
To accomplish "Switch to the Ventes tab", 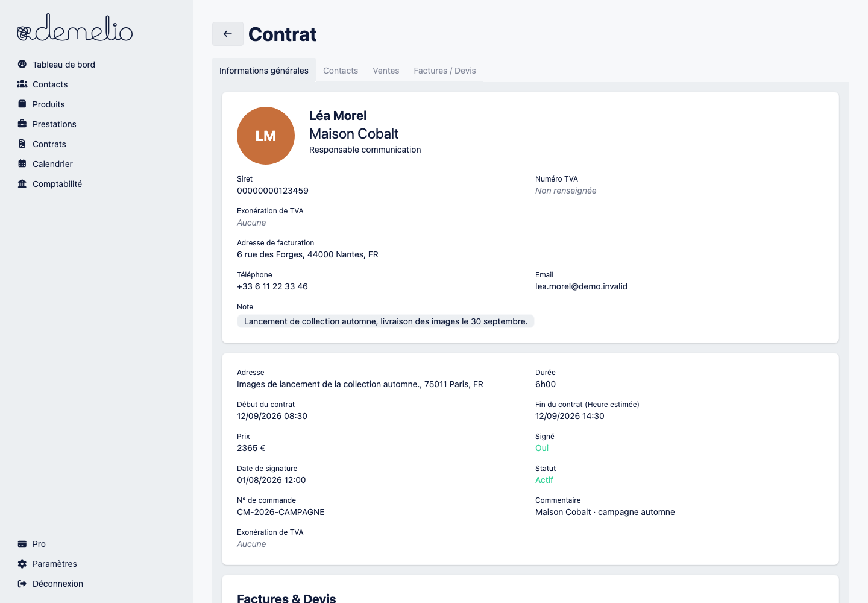I will click(x=386, y=71).
